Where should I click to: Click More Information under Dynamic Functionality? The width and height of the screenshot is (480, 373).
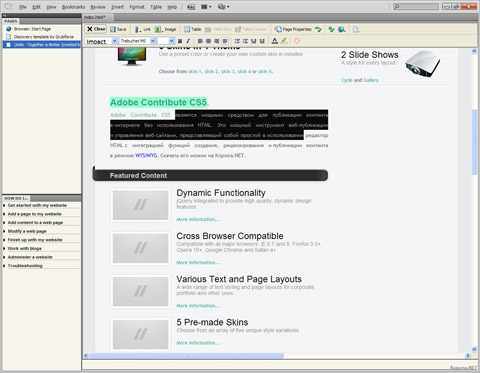click(198, 219)
